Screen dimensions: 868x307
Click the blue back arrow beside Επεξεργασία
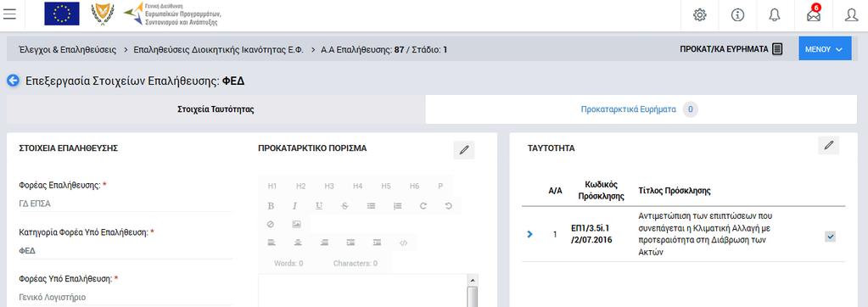click(13, 81)
